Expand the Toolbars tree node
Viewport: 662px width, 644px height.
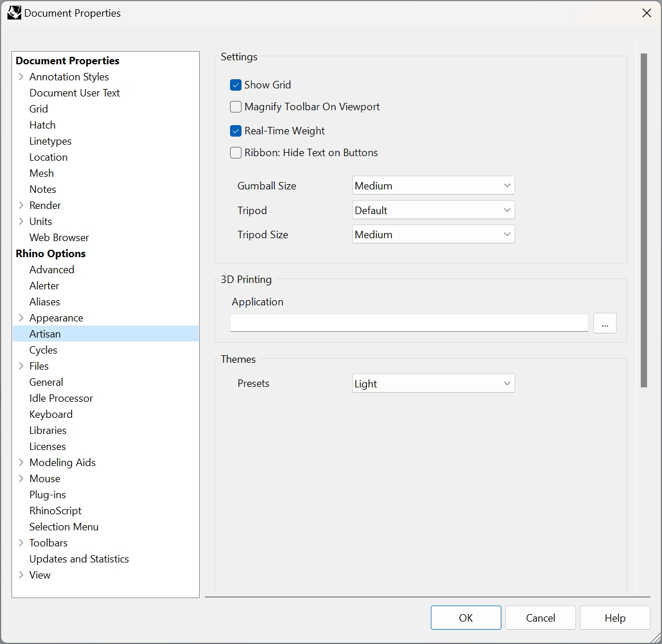21,543
